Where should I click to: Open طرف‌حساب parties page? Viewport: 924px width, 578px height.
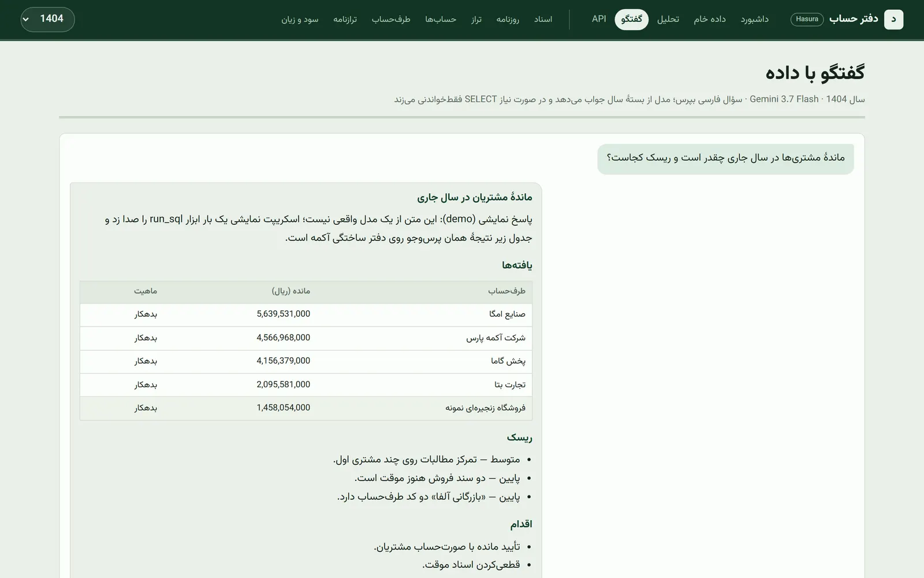(x=391, y=19)
